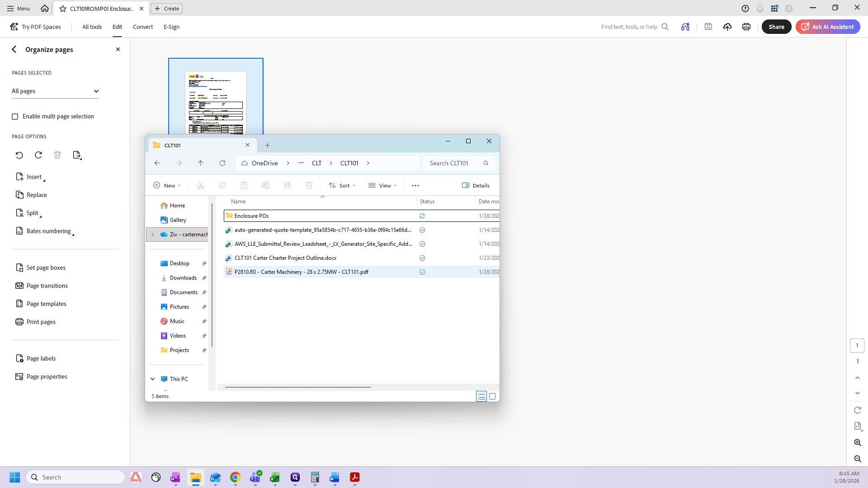868x488 pixels.
Task: Click the delete pages trash icon
Action: click(x=57, y=155)
